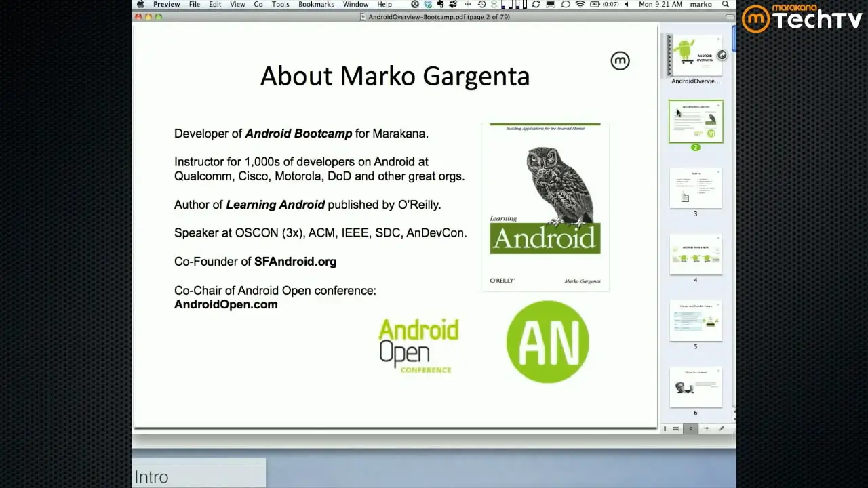Click the CPU activity bars menu icon
Screen dimensions: 868x488
click(514, 4)
